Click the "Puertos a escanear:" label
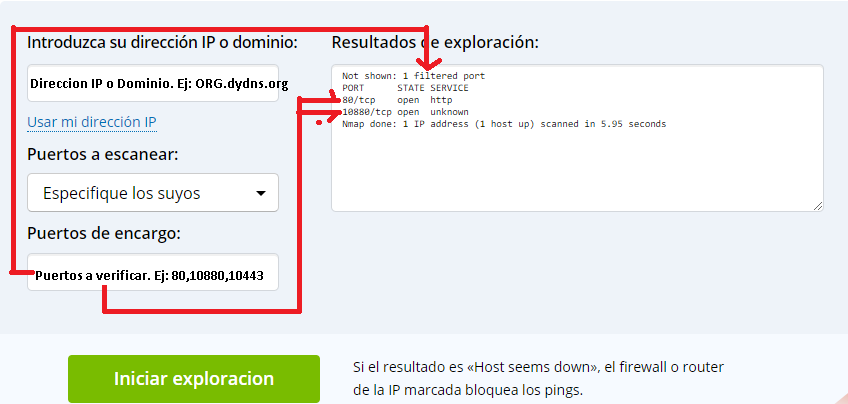Screen dimensions: 848x404 (x=103, y=154)
